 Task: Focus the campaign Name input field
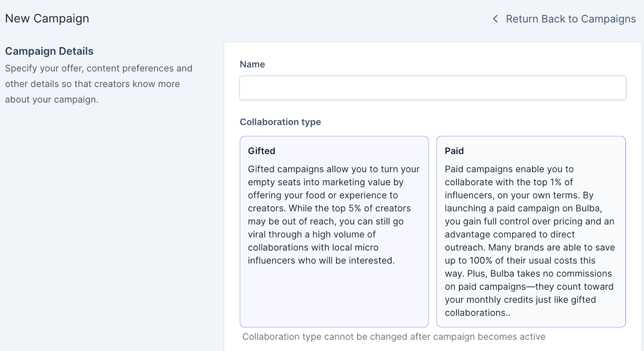pyautogui.click(x=432, y=88)
